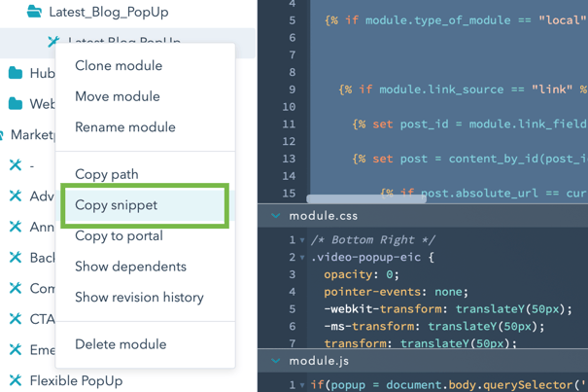The image size is (588, 392).
Task: Select Copy to portal option
Action: [119, 235]
